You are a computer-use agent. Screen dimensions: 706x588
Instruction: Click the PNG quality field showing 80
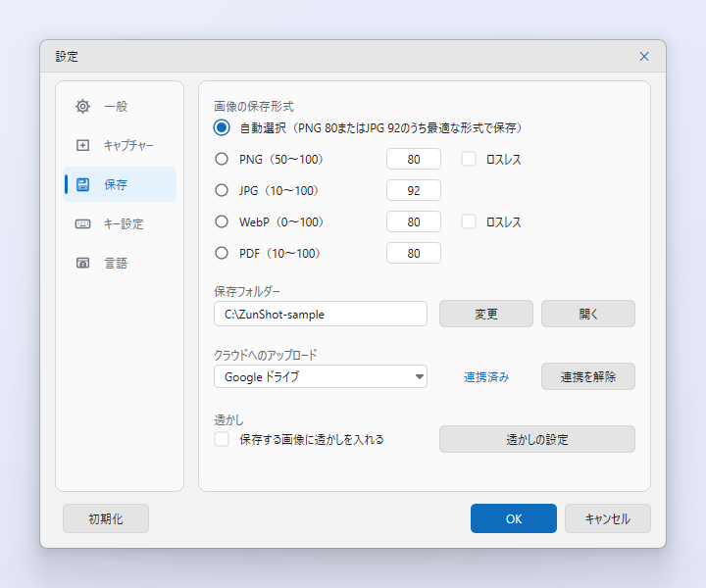coord(414,160)
